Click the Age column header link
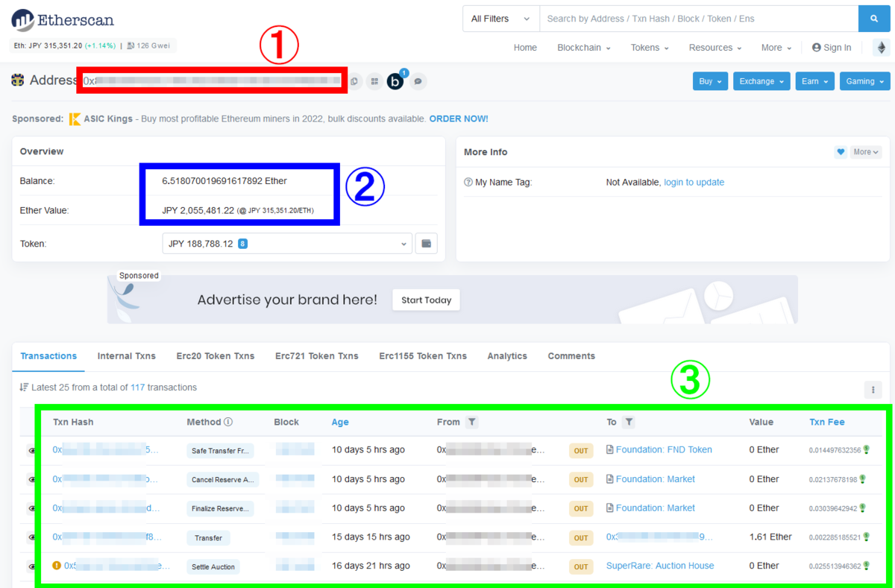The image size is (895, 588). point(340,422)
